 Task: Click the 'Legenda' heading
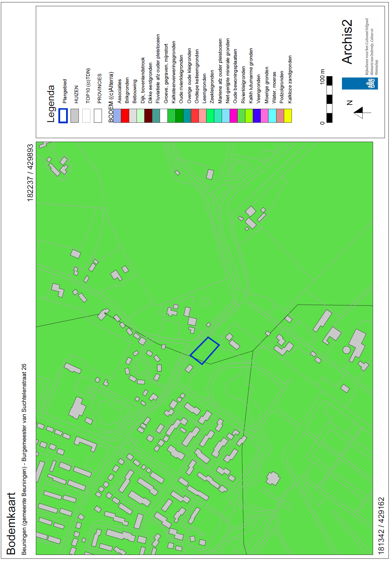tap(51, 104)
